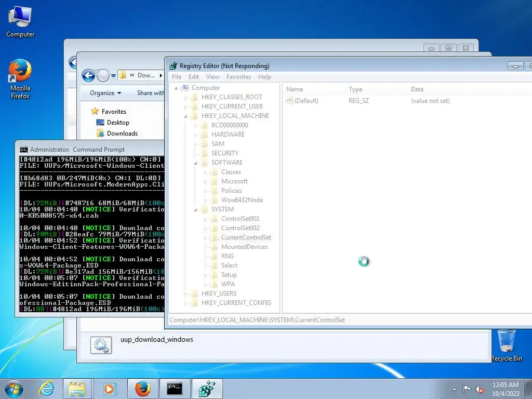Switch to Command Prompt taskbar button
The width and height of the screenshot is (532, 399).
[175, 389]
